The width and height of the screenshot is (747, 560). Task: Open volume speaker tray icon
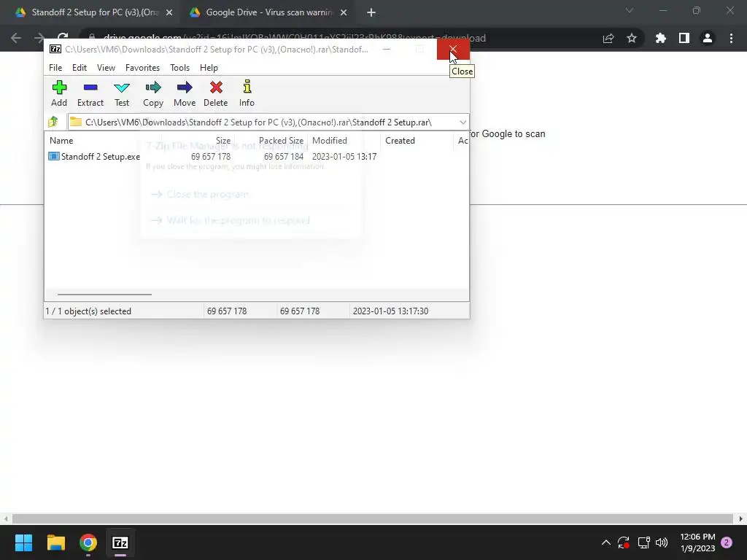pos(662,542)
